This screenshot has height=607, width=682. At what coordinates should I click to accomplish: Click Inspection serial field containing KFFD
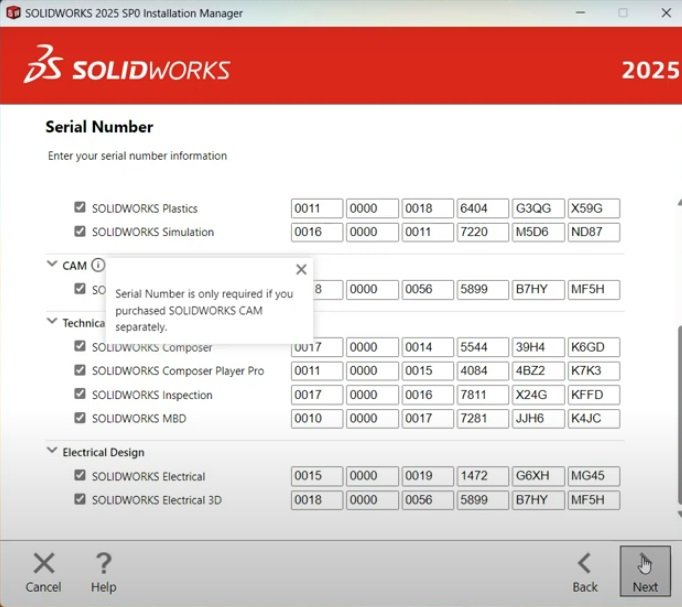point(594,395)
